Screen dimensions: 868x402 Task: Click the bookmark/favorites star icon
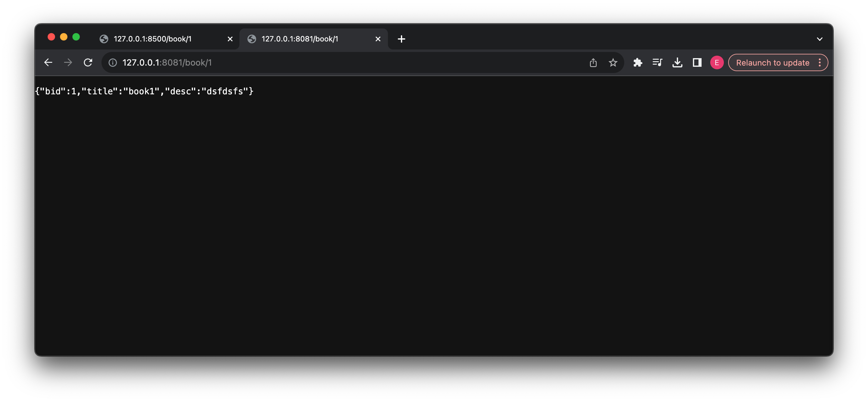[613, 62]
